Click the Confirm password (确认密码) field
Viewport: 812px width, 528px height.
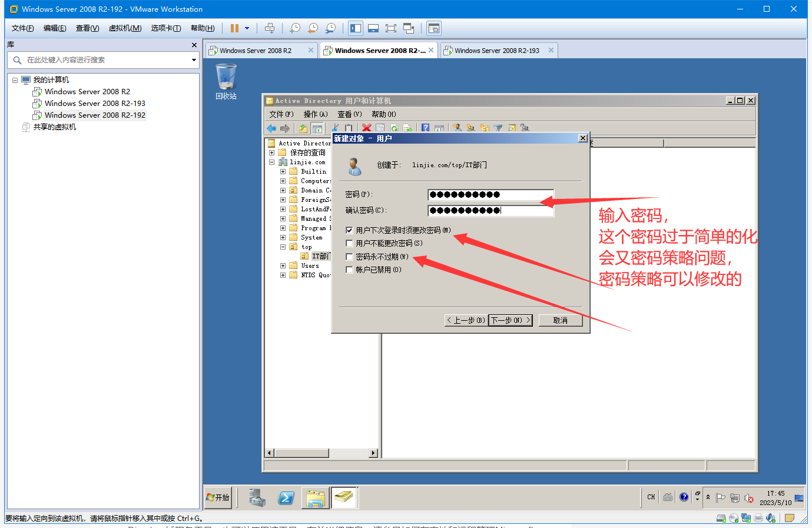pos(490,210)
